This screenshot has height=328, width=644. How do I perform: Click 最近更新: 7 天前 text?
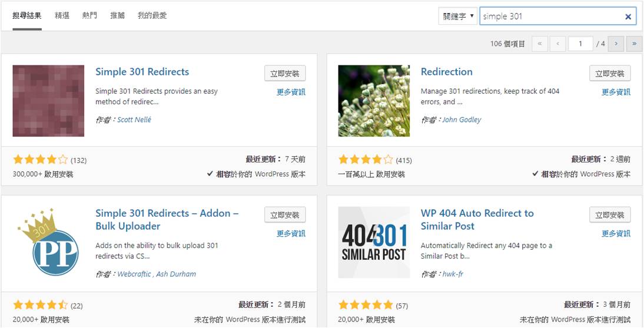point(275,159)
